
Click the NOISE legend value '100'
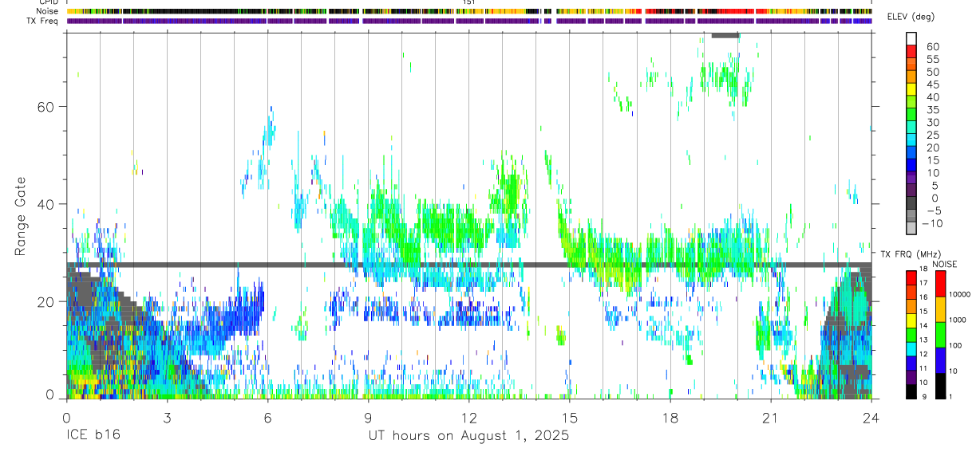point(956,345)
